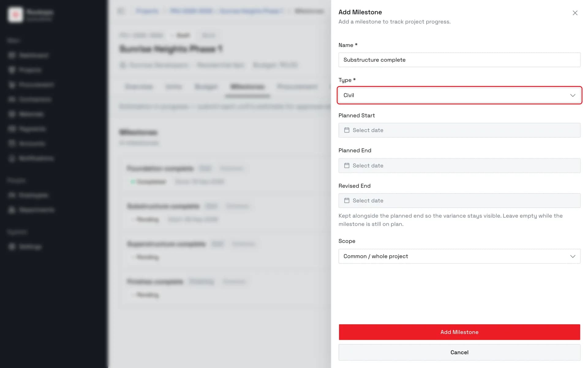
Task: Edit the Name field 'Substructure complete'
Action: coord(459,60)
